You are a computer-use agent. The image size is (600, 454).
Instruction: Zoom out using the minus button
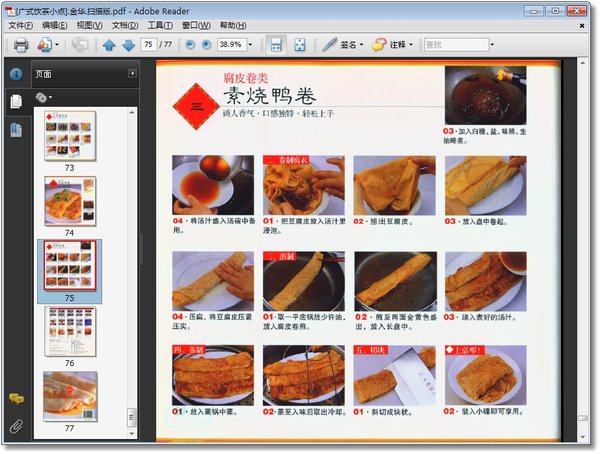click(190, 45)
